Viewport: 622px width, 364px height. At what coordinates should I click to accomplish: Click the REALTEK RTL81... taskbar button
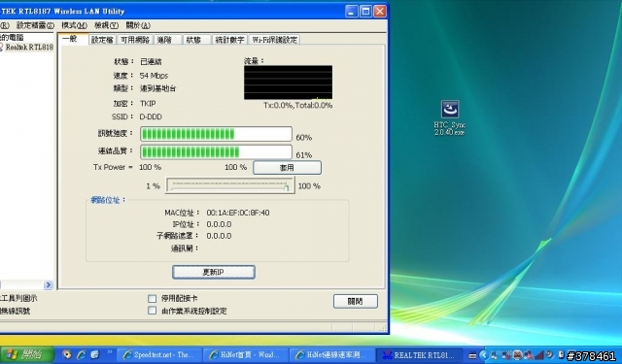click(419, 355)
